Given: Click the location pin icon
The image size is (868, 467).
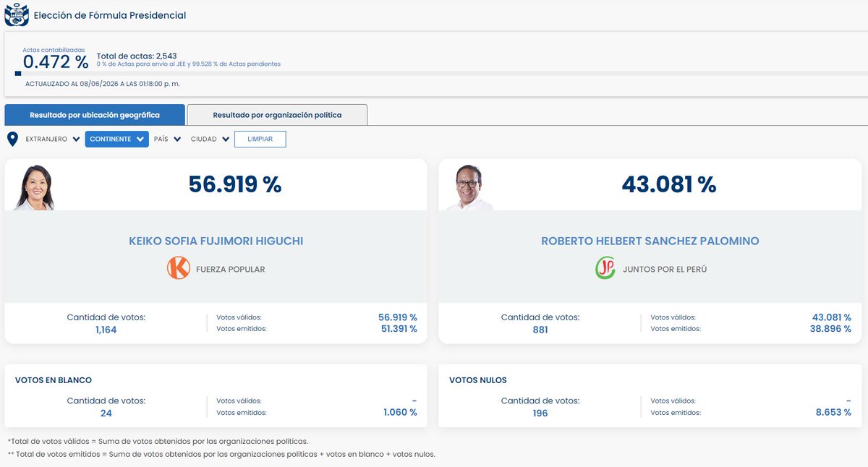Looking at the screenshot, I should 12,139.
